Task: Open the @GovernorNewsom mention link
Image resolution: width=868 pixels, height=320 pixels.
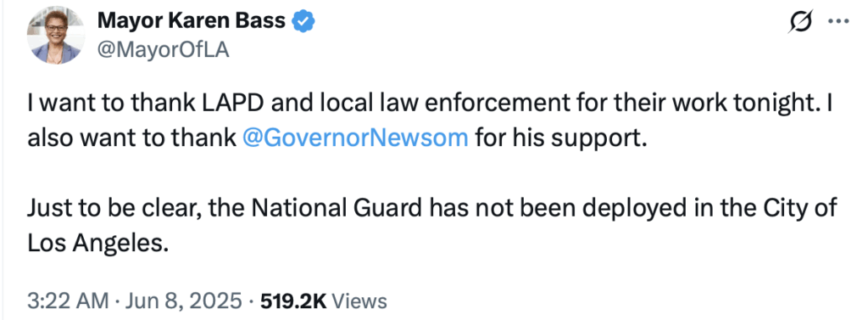Action: pyautogui.click(x=355, y=137)
